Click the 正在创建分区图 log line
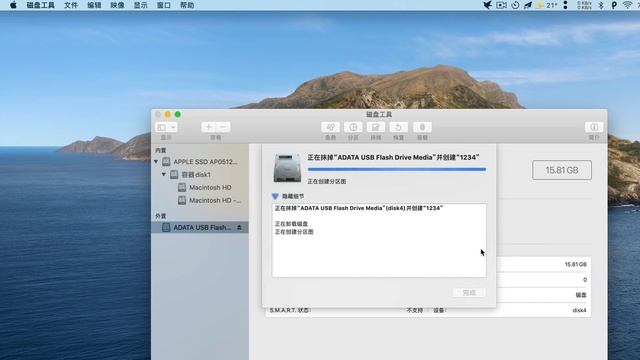The height and width of the screenshot is (360, 640). pyautogui.click(x=294, y=232)
